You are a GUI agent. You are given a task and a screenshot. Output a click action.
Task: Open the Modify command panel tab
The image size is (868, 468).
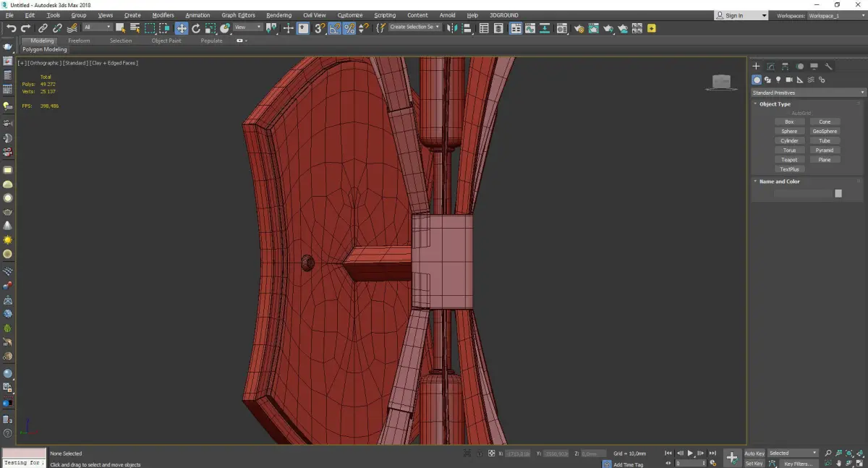771,67
